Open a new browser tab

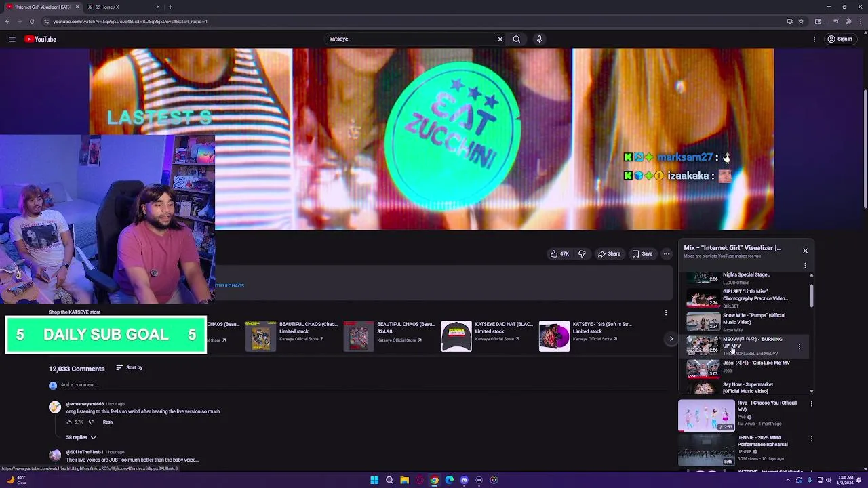coord(170,7)
